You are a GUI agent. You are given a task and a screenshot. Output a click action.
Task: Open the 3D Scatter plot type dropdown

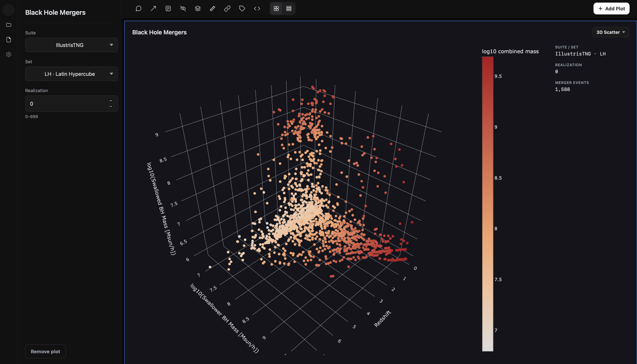pos(611,32)
